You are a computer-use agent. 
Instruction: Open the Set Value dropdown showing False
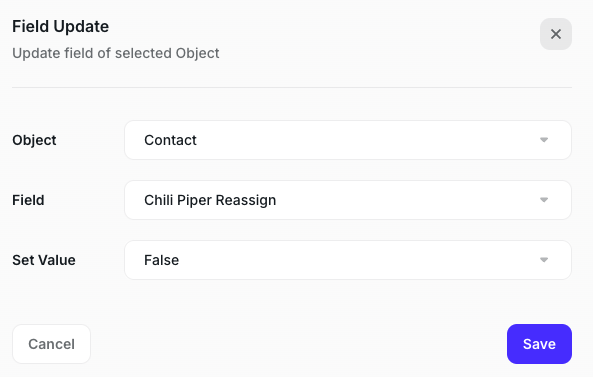coord(348,260)
